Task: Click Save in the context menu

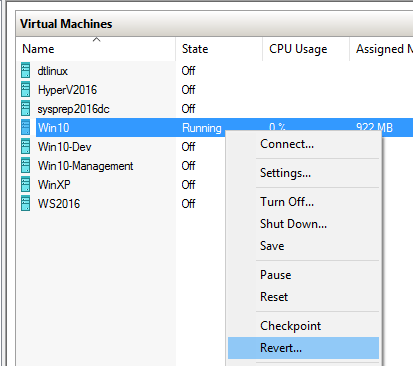Action: [303, 246]
